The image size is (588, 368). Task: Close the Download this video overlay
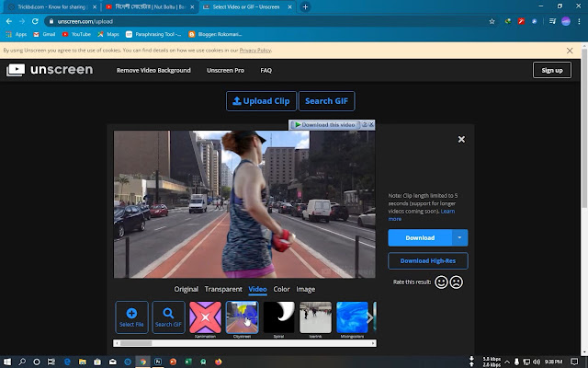point(371,124)
